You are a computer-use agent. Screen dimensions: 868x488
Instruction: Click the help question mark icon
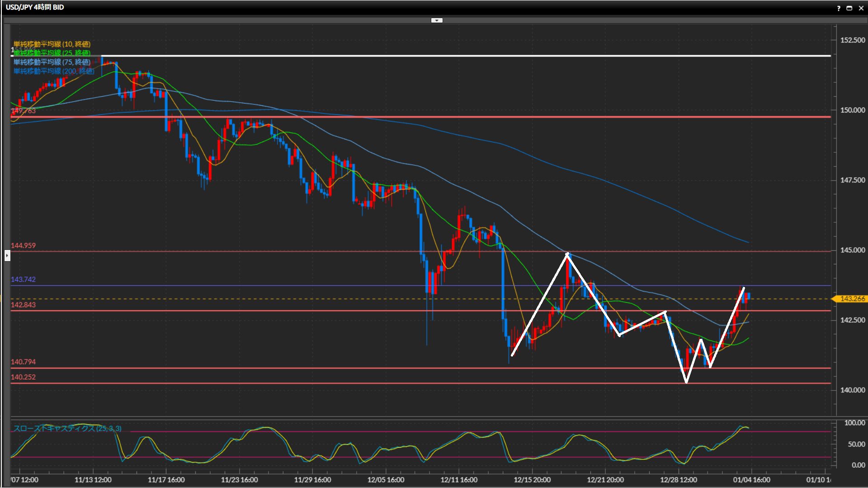point(839,8)
